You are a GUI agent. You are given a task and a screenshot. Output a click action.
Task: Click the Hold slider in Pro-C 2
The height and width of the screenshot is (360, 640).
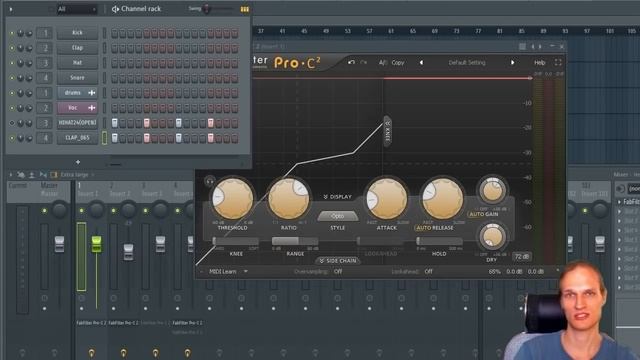point(439,241)
